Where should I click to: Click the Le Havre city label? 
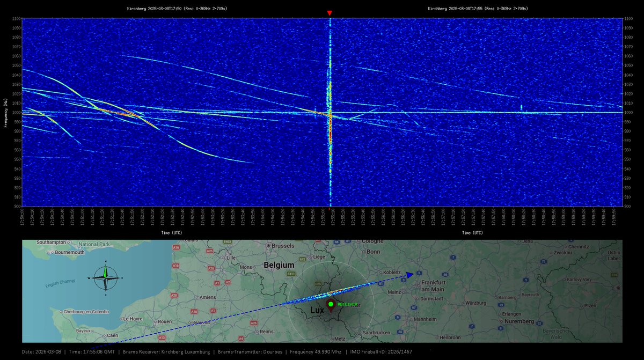coord(133,319)
